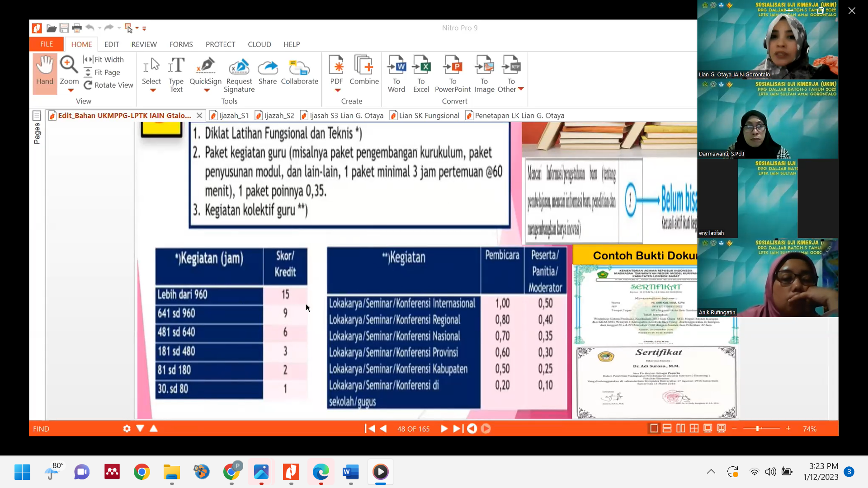Viewport: 868px width, 488px height.
Task: Go to next page arrow
Action: point(444,429)
